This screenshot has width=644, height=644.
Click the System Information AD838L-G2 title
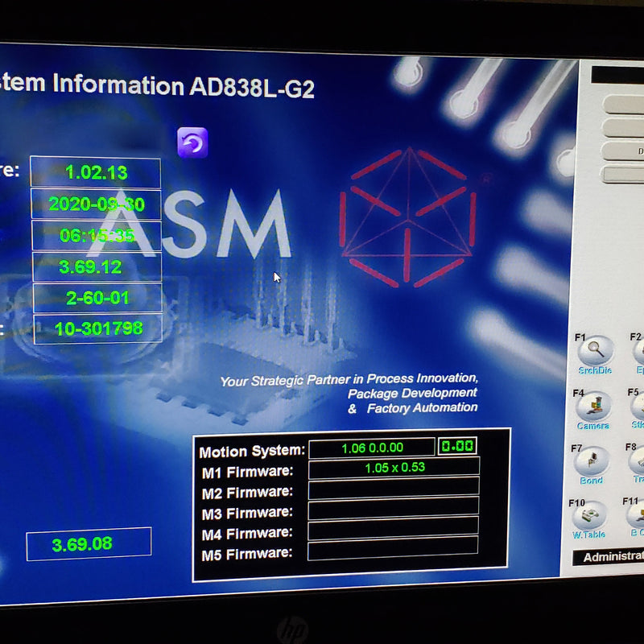tap(157, 85)
